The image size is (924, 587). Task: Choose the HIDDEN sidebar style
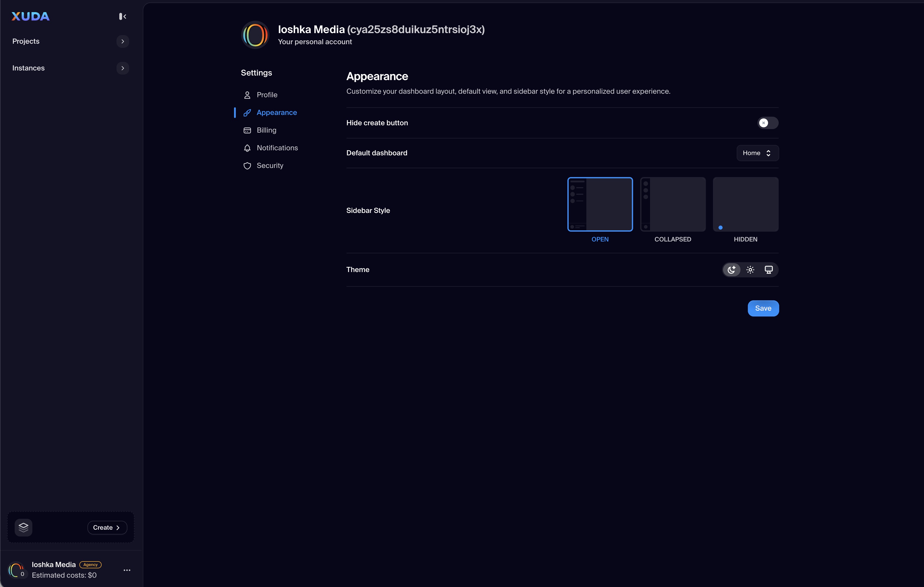click(745, 204)
